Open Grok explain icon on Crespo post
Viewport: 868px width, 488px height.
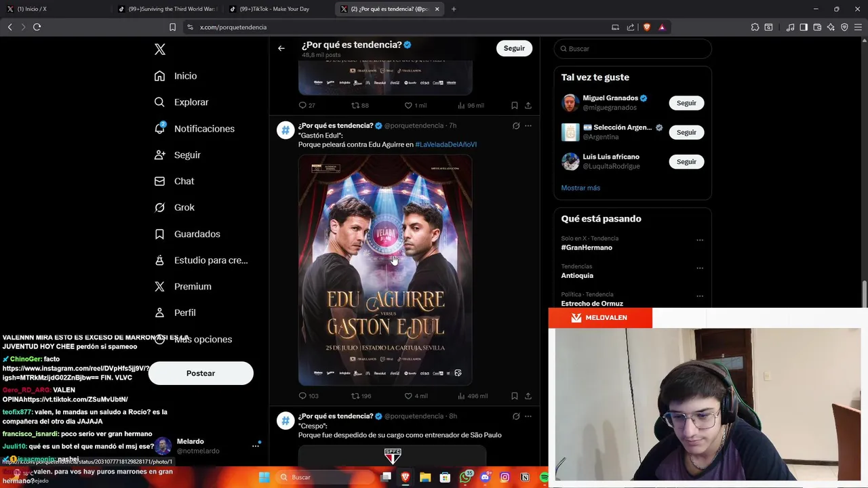pyautogui.click(x=516, y=416)
